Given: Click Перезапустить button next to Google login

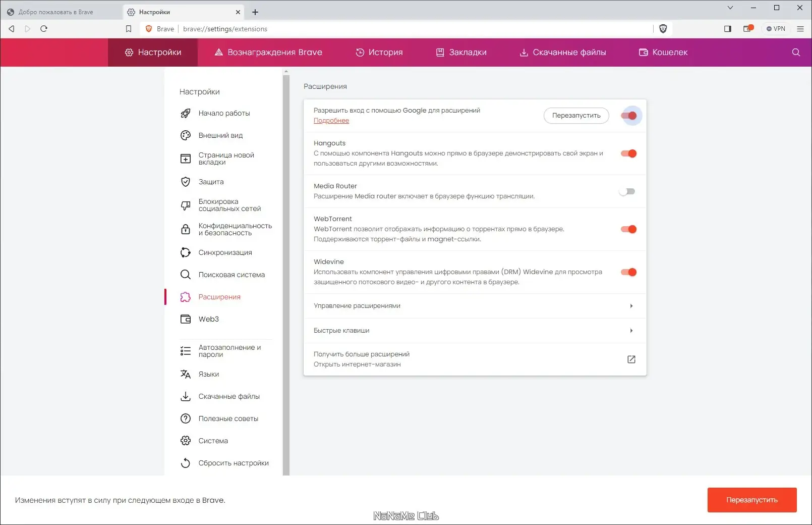Looking at the screenshot, I should (576, 116).
